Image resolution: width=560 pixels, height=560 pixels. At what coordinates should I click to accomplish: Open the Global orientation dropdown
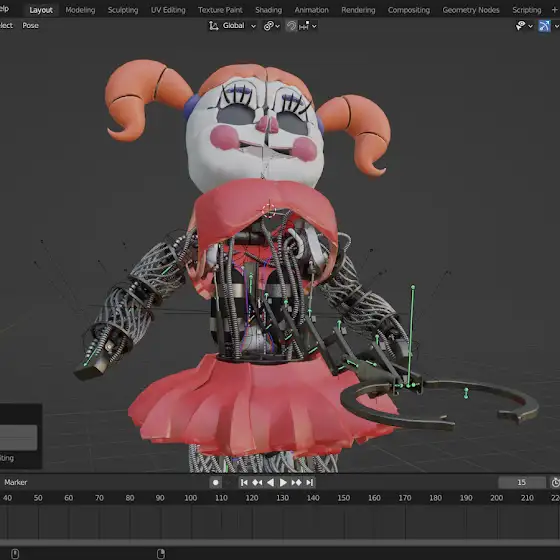[x=239, y=26]
